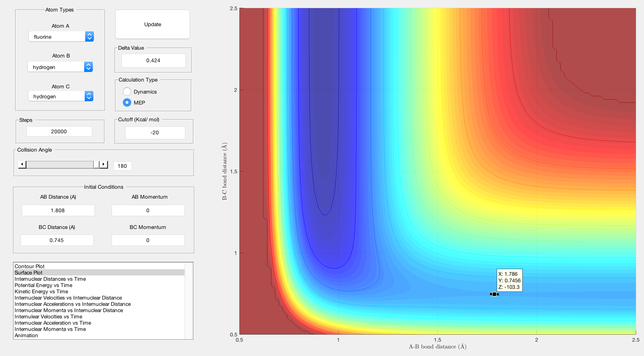Image resolution: width=644 pixels, height=356 pixels.
Task: Select the MEP radio button
Action: [127, 102]
